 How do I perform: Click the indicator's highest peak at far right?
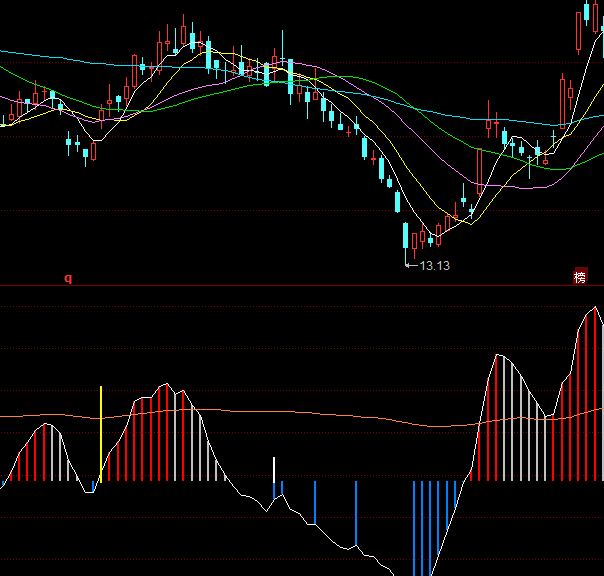(x=596, y=308)
